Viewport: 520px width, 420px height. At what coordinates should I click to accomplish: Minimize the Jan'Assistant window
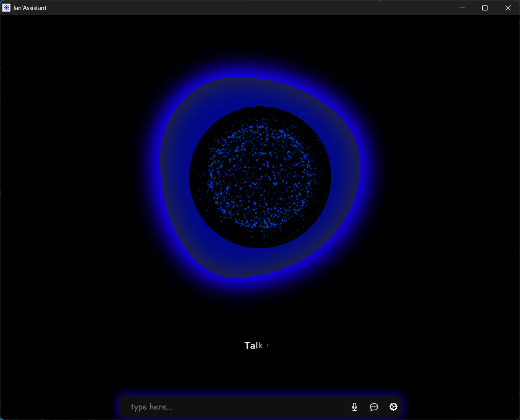(x=462, y=8)
